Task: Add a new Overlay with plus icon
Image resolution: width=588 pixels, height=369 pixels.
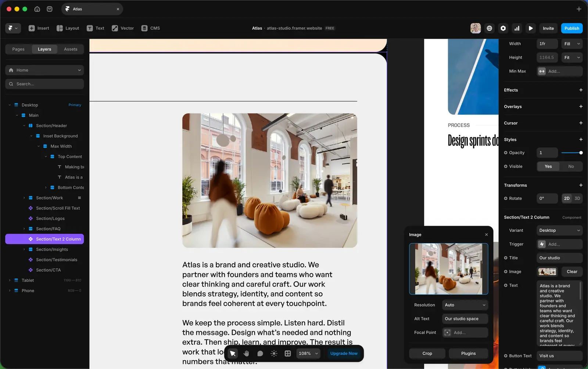Action: [x=581, y=107]
